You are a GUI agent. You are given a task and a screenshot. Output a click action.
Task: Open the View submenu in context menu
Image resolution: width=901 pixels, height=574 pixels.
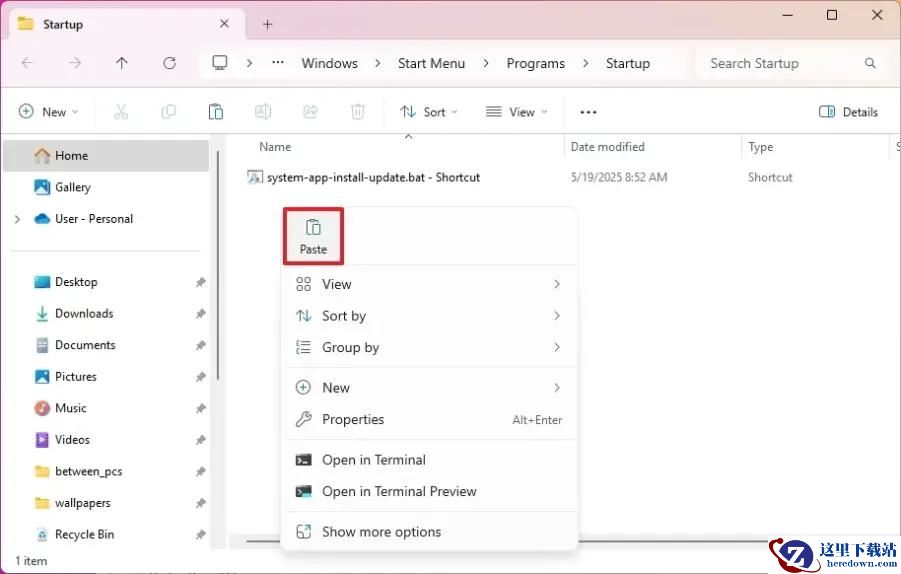[429, 284]
